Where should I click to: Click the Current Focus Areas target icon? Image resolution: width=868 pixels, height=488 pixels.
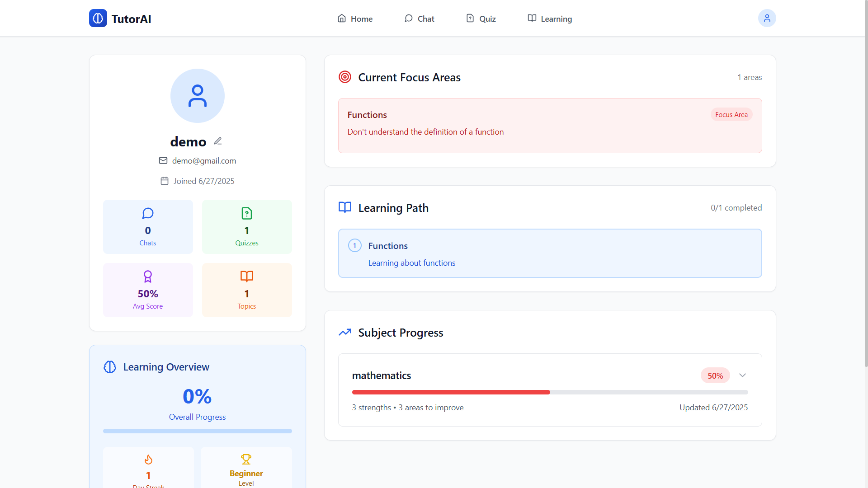(x=345, y=77)
